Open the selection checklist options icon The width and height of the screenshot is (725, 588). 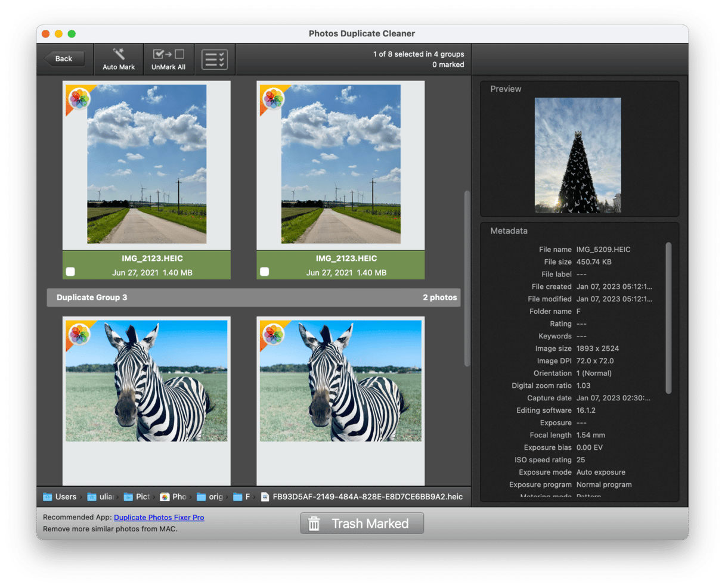point(215,60)
